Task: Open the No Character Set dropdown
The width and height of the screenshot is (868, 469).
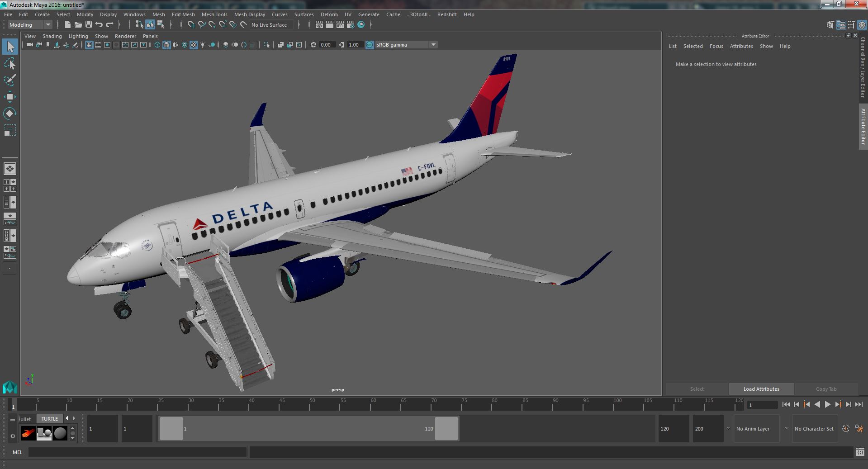Action: [815, 429]
